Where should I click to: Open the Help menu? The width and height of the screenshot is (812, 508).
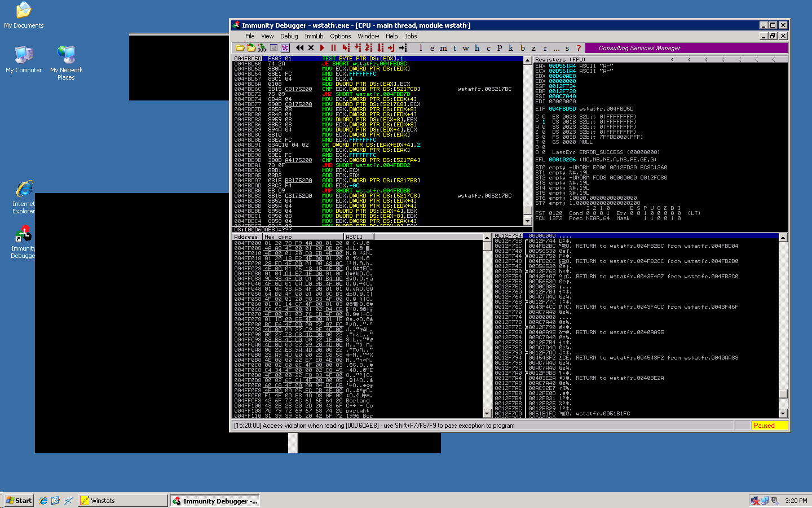(391, 36)
